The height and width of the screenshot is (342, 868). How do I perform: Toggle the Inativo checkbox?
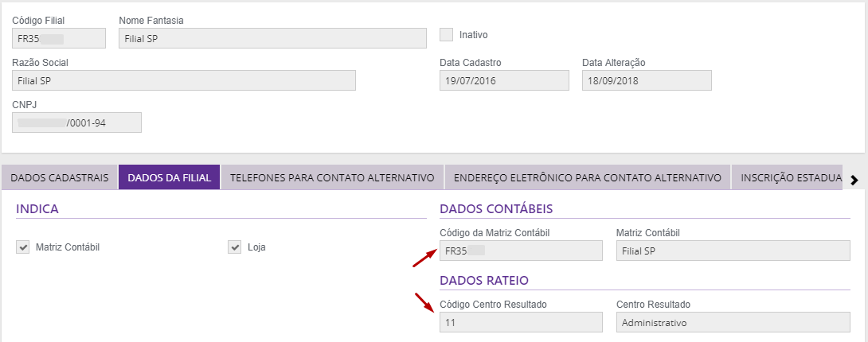(x=446, y=35)
